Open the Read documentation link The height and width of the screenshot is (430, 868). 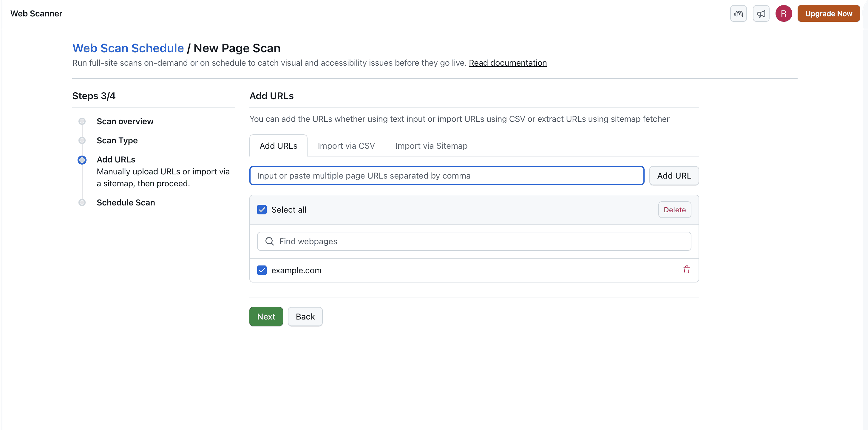click(x=508, y=63)
